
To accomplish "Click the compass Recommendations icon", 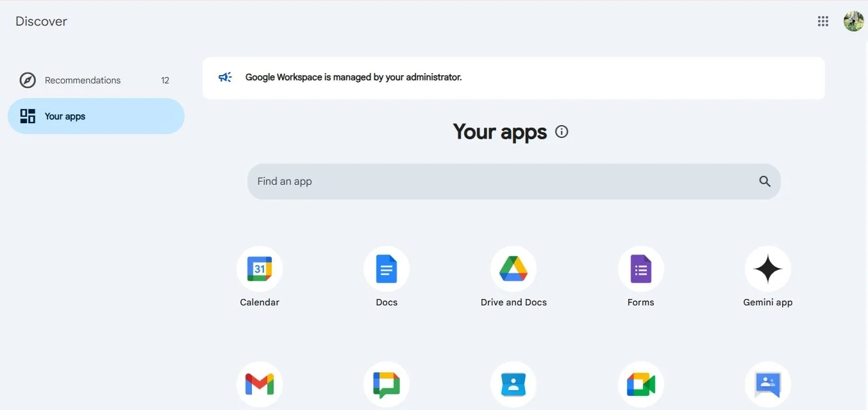I will (x=28, y=80).
